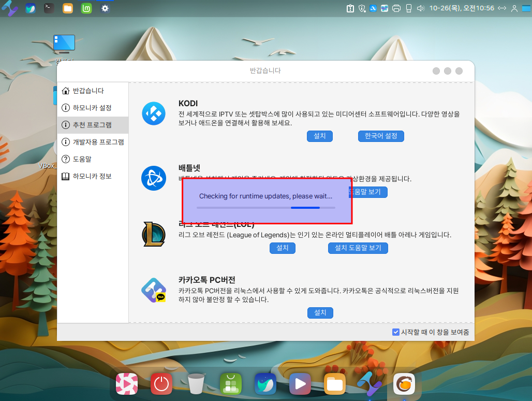This screenshot has height=401, width=532.
Task: Toggle '시작할 때 이 창을 보여줌' checkbox
Action: 396,332
